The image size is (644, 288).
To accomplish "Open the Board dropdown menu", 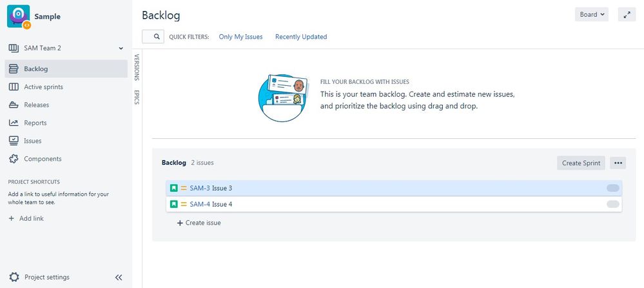I will coord(591,14).
